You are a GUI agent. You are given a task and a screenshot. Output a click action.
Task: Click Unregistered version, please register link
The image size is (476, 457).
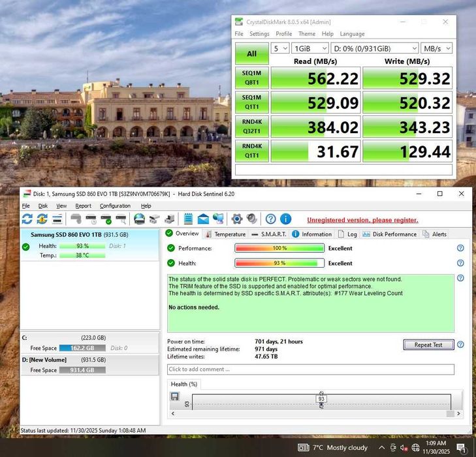tap(362, 220)
